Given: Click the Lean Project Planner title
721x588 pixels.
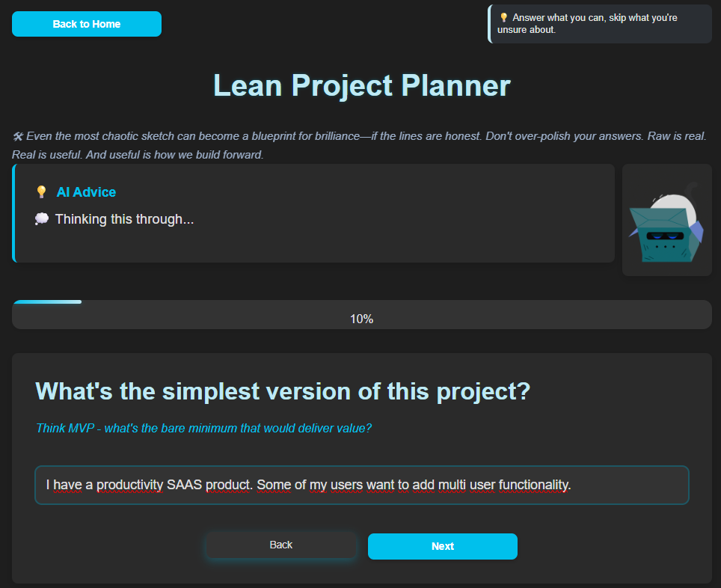Looking at the screenshot, I should (361, 85).
